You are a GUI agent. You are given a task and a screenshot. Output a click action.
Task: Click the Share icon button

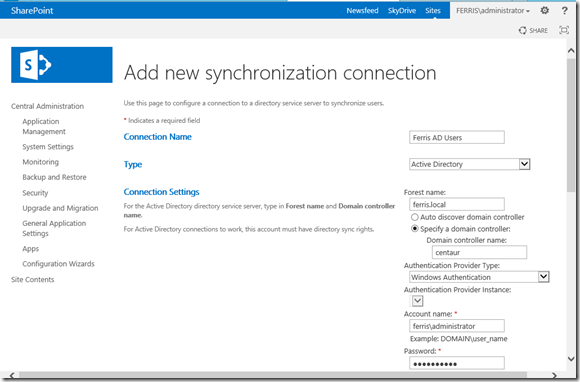533,30
